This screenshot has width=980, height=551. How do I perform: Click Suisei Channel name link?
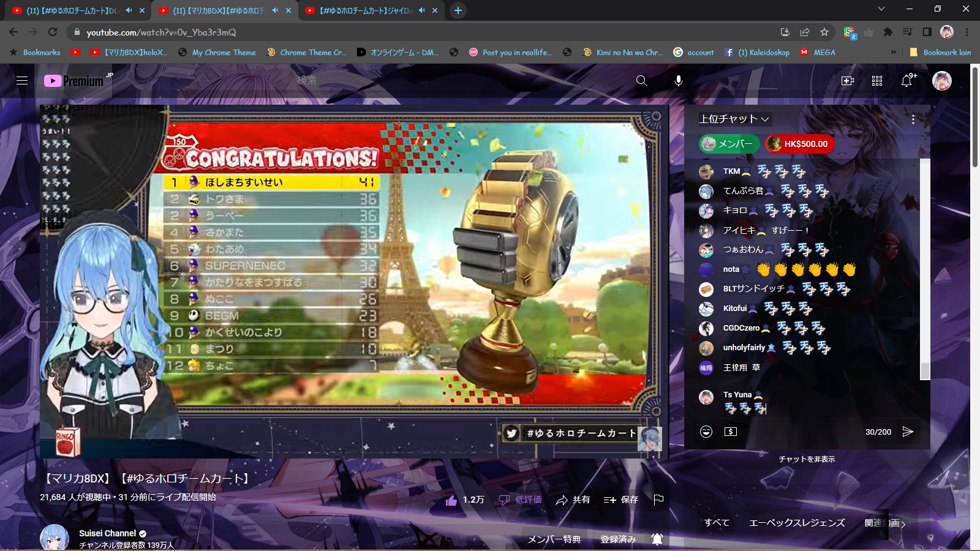(108, 533)
